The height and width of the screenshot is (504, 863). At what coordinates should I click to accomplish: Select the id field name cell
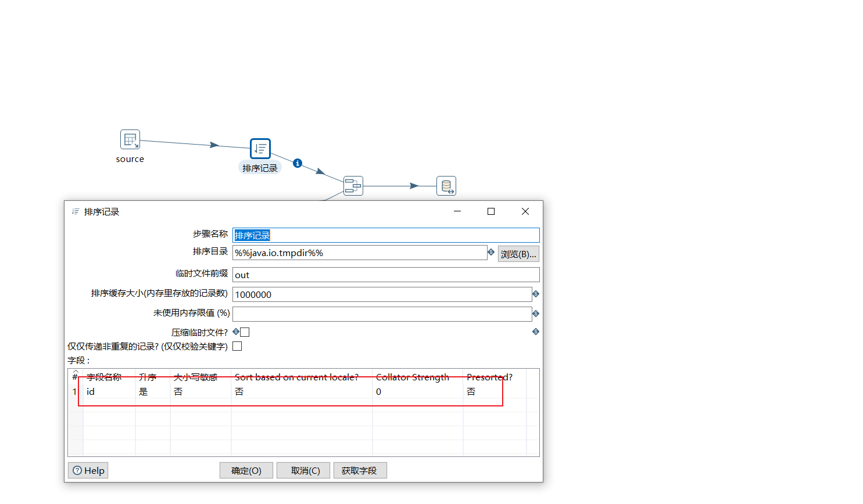109,391
